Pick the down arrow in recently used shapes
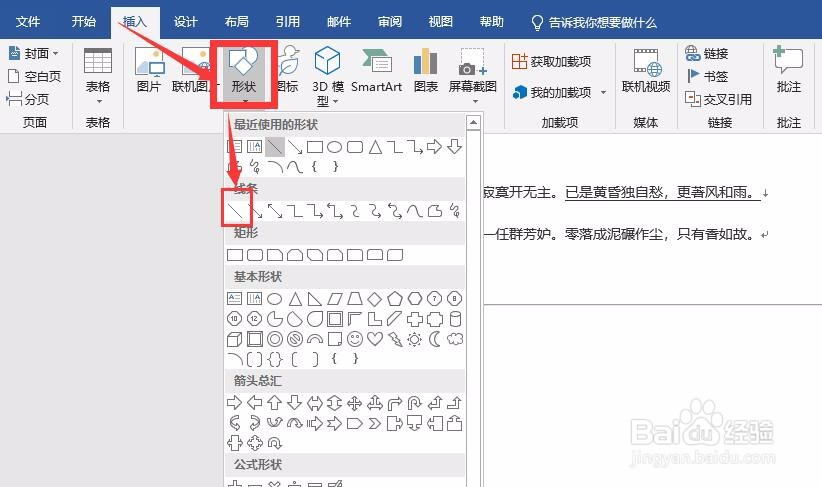This screenshot has width=822, height=487. pos(455,147)
